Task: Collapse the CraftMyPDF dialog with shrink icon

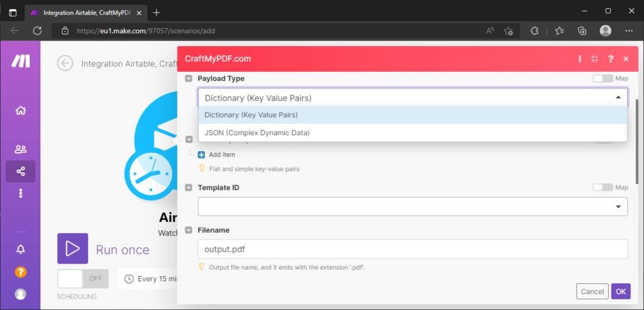Action: (595, 58)
